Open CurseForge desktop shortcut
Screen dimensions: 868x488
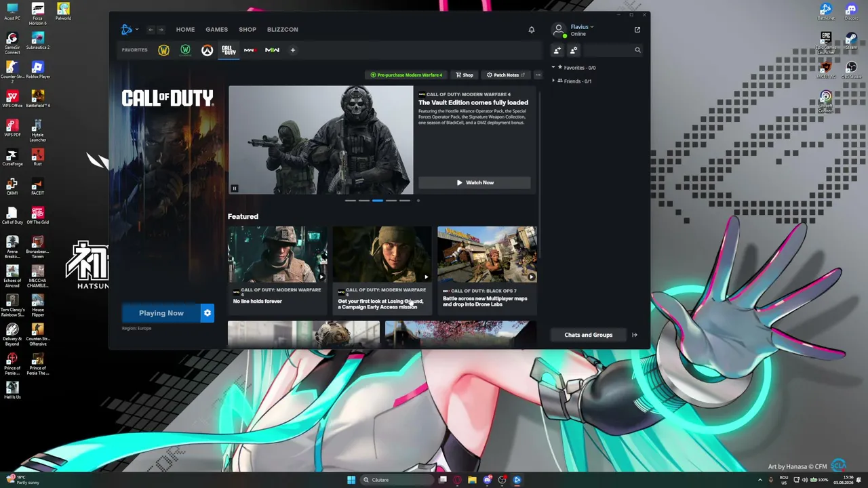pyautogui.click(x=12, y=158)
